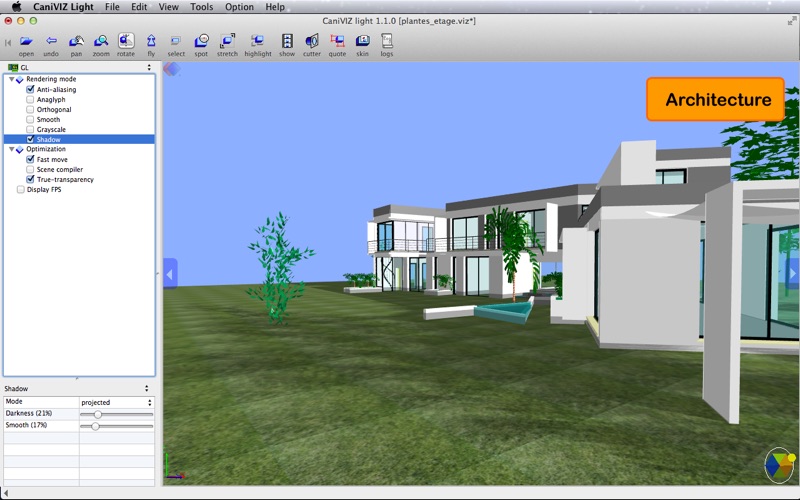The image size is (800, 500).
Task: Click the fullscreen arrows in title bar
Action: point(792,21)
